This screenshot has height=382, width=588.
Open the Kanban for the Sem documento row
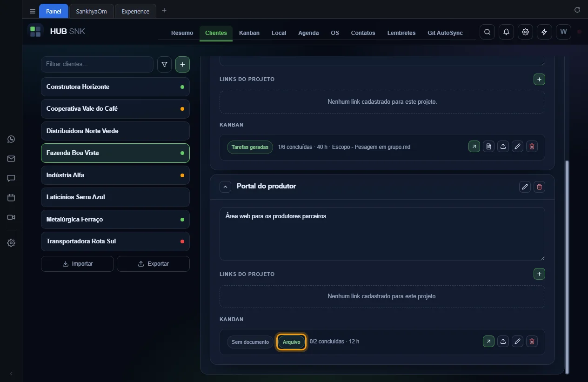(488, 342)
